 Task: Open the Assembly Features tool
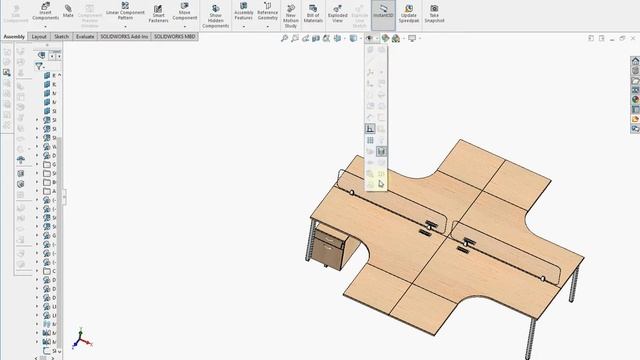244,11
